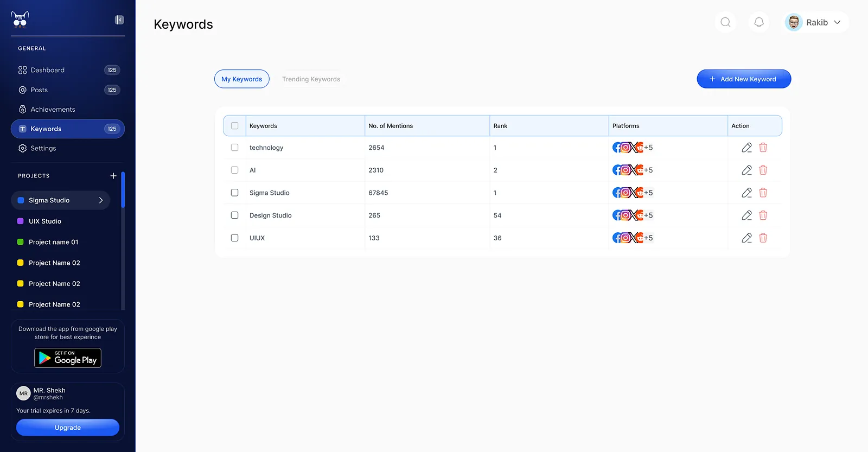Open search using the magnifier icon
The height and width of the screenshot is (452, 868).
(x=725, y=22)
